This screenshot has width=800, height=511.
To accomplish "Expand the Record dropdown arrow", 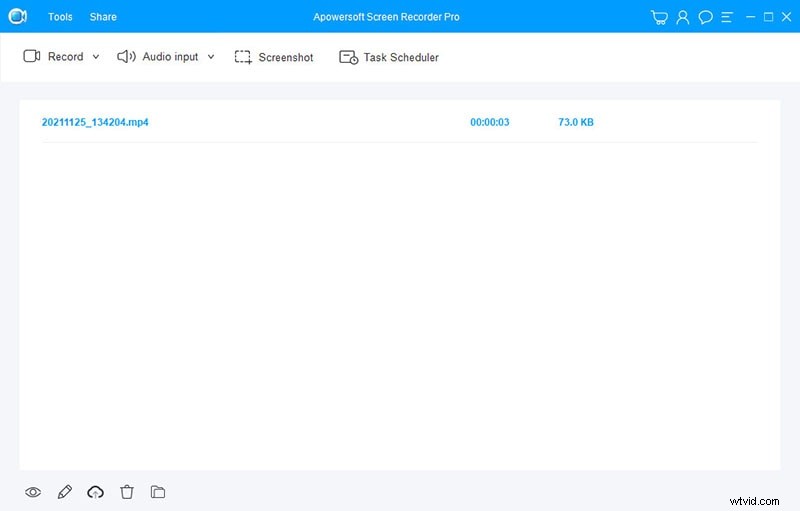I will [96, 57].
